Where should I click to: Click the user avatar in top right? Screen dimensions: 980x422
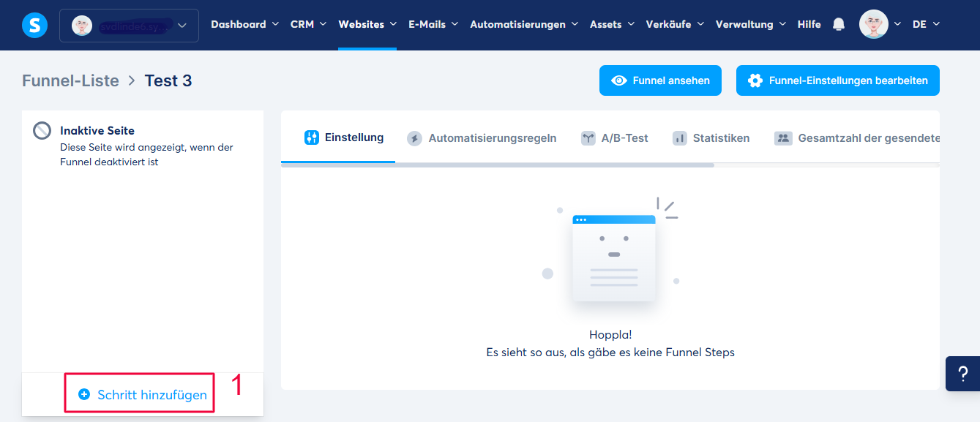tap(873, 24)
